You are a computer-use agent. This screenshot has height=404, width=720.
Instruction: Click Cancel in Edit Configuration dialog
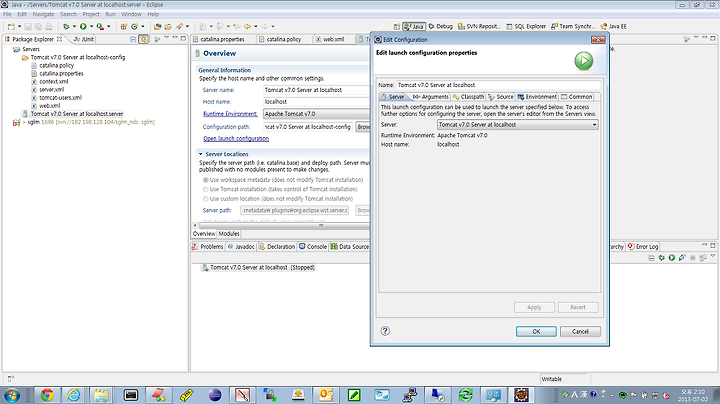(580, 331)
